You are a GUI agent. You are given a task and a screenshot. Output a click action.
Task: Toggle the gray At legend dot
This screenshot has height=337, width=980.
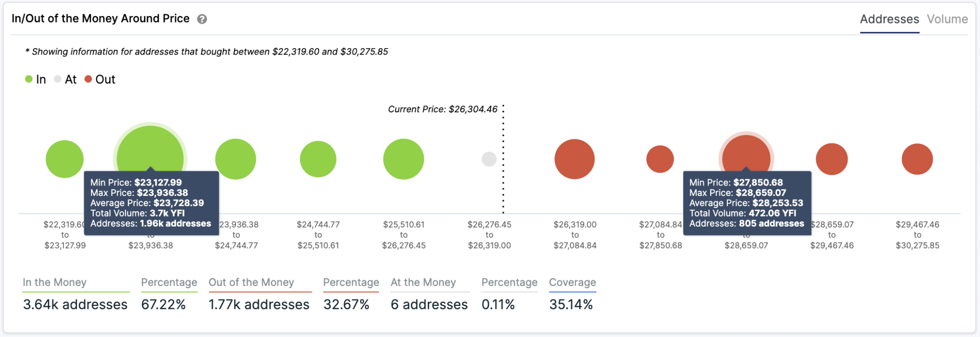57,79
